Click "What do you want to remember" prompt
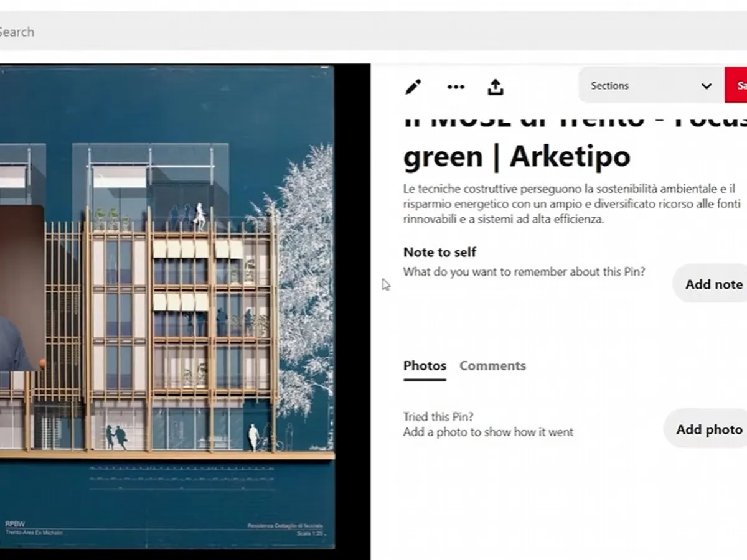This screenshot has width=747, height=560. click(524, 272)
